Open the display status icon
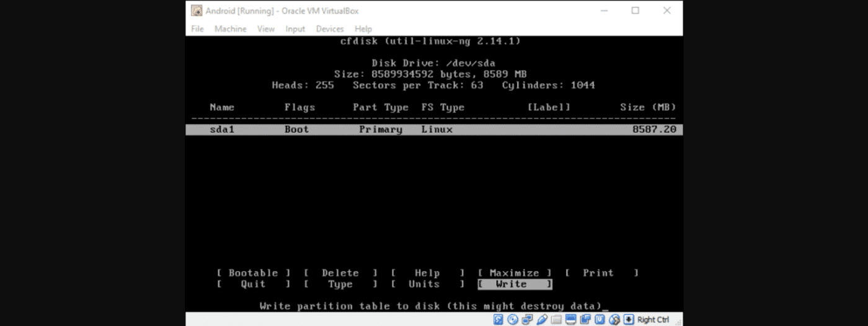Viewport: 868px width, 326px height. tap(571, 320)
